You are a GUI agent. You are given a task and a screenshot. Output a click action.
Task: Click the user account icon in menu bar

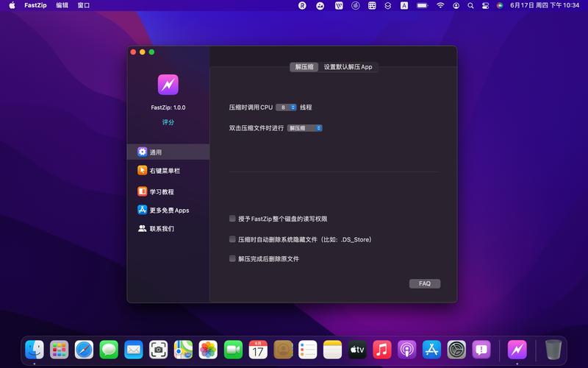coord(456,6)
